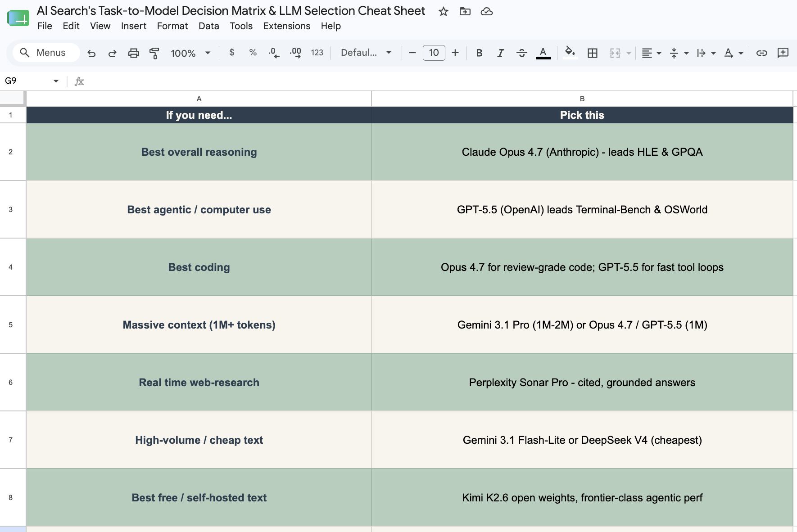
Task: Insert a link
Action: click(762, 53)
